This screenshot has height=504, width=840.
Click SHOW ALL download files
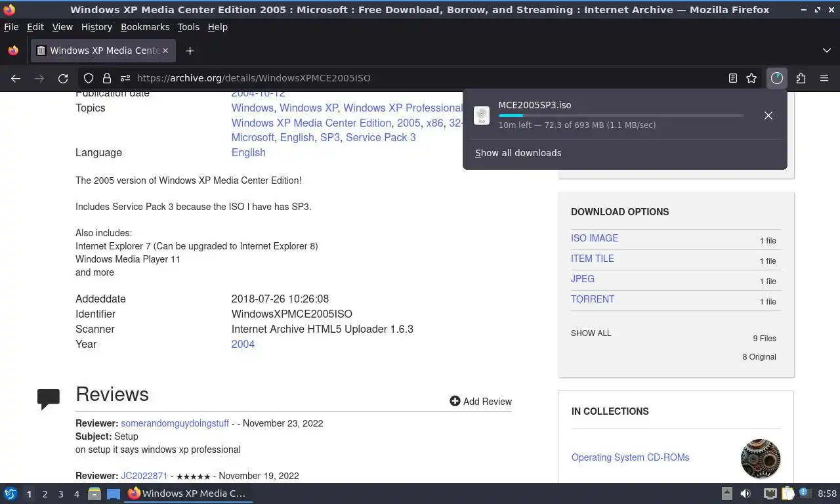point(591,333)
